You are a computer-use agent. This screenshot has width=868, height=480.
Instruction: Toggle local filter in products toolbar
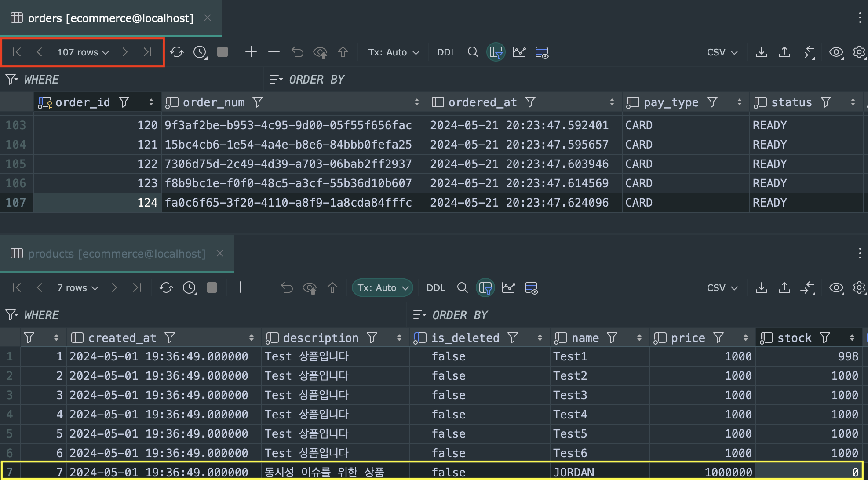(x=485, y=288)
